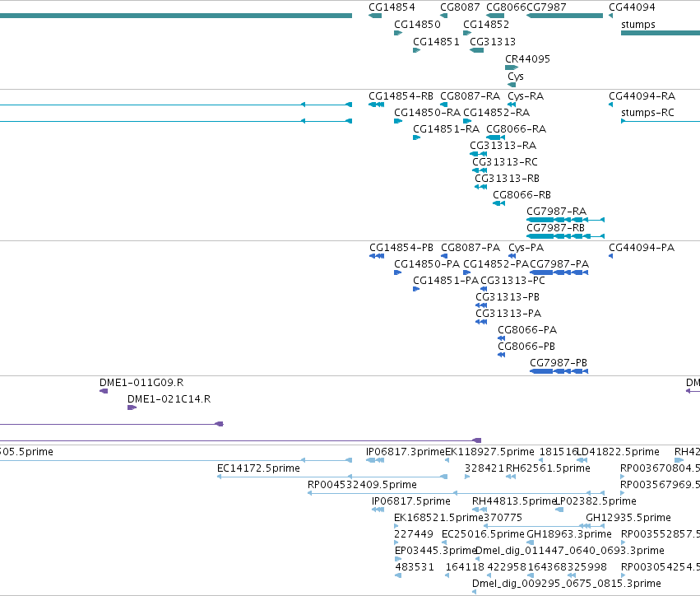
Task: Select the CR44095 gene label
Action: (527, 59)
